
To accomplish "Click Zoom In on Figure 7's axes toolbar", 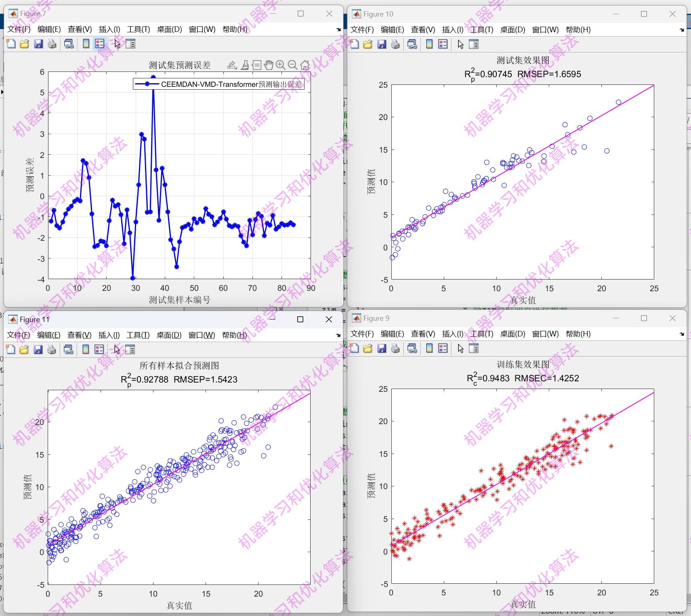I will pos(281,65).
